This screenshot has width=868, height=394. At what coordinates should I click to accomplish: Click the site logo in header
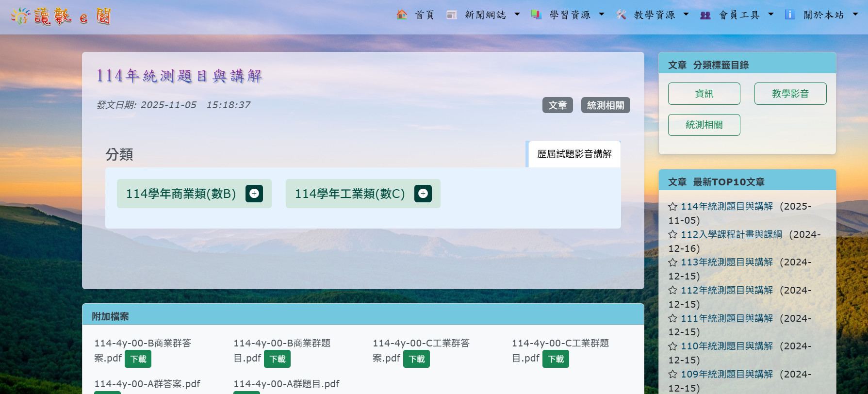(x=61, y=16)
